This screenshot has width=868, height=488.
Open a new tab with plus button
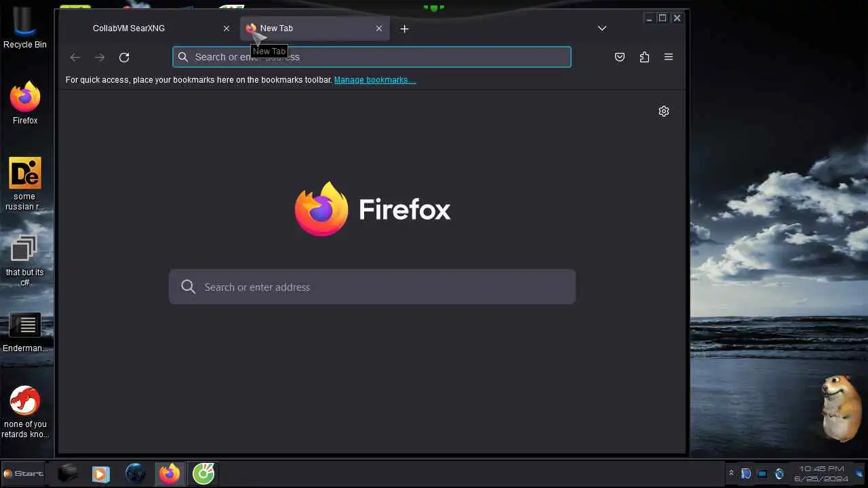click(x=405, y=28)
